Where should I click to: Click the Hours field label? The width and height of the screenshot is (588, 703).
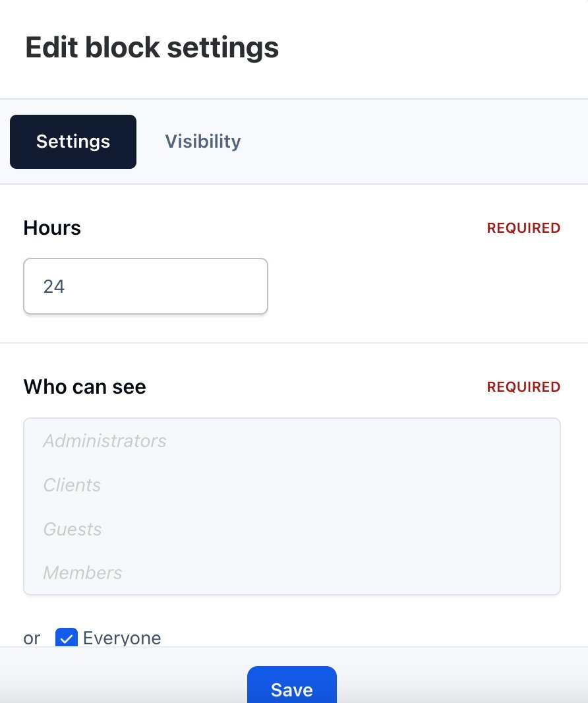52,228
